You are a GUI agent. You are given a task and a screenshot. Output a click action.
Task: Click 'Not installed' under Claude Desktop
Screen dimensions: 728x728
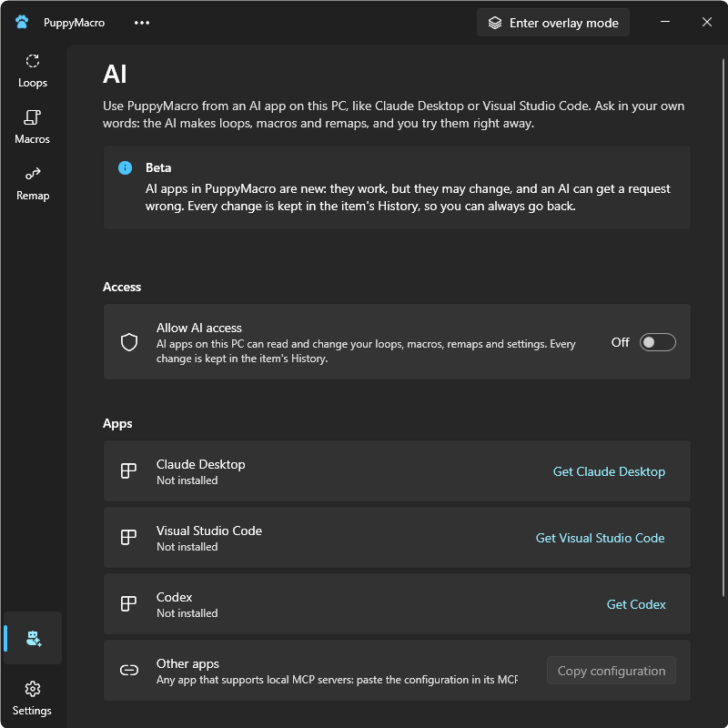click(x=187, y=480)
